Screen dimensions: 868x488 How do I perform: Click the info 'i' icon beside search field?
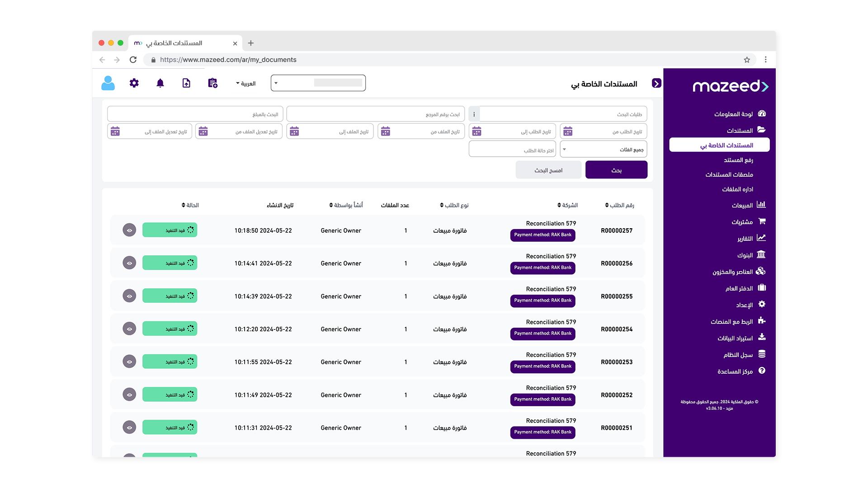click(474, 114)
